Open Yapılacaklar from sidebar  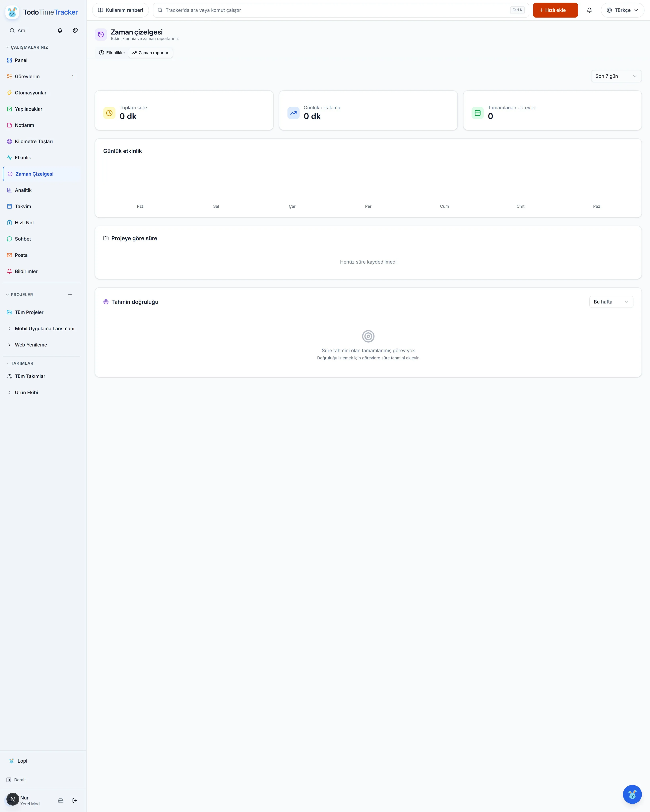(x=42, y=109)
